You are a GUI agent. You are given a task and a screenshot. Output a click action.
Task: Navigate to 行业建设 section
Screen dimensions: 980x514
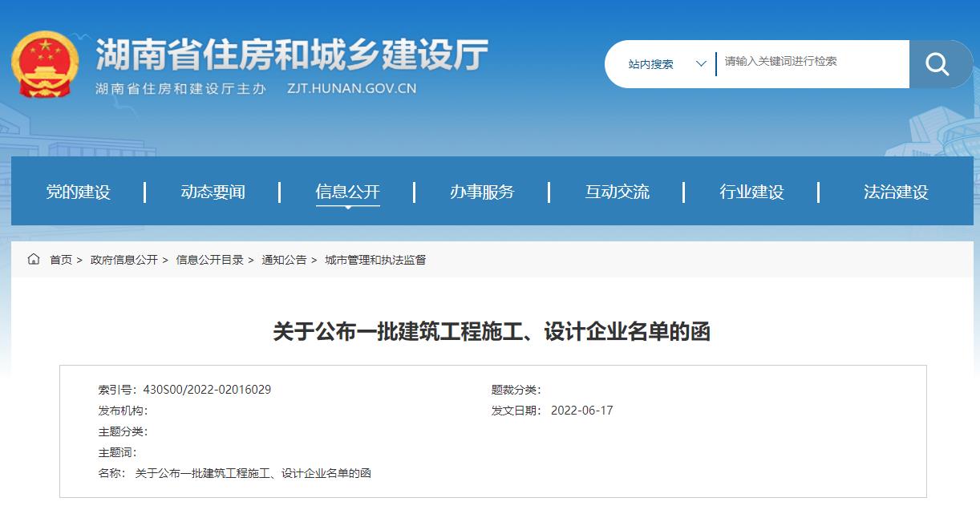pos(751,192)
